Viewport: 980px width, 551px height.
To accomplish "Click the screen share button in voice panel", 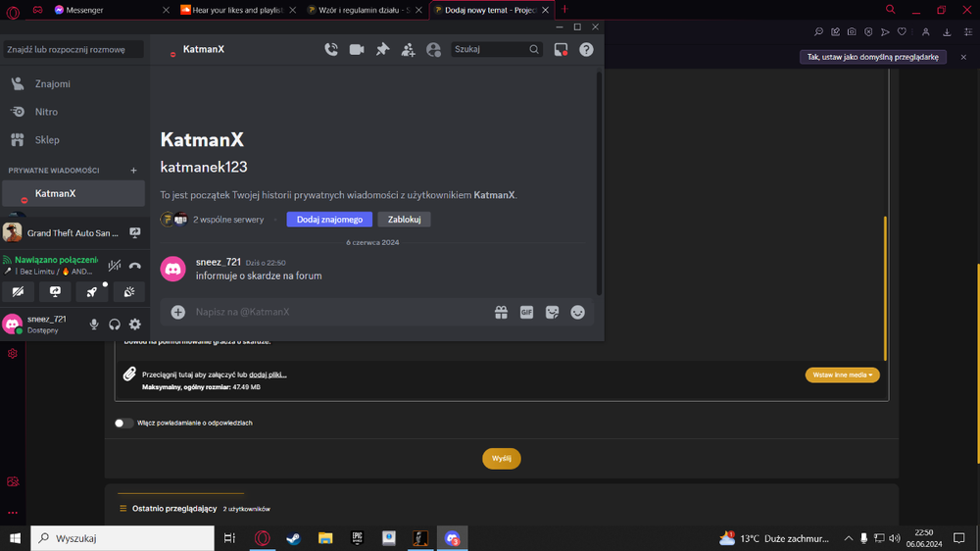I will pos(55,292).
